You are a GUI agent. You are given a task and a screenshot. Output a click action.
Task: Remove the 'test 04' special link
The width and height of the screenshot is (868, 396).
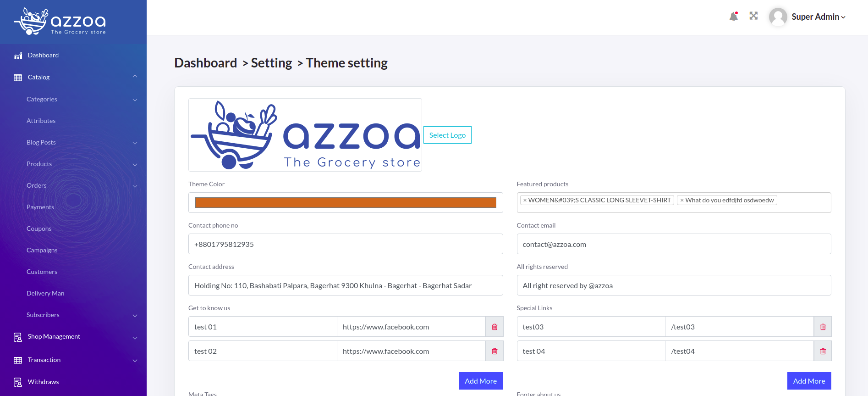pos(823,351)
